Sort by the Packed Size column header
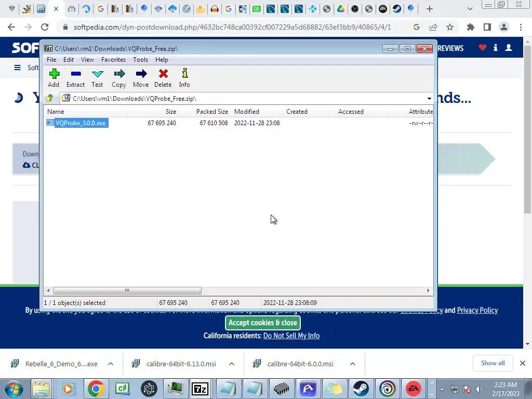Screen dimensions: 532x399 tap(205, 112)
